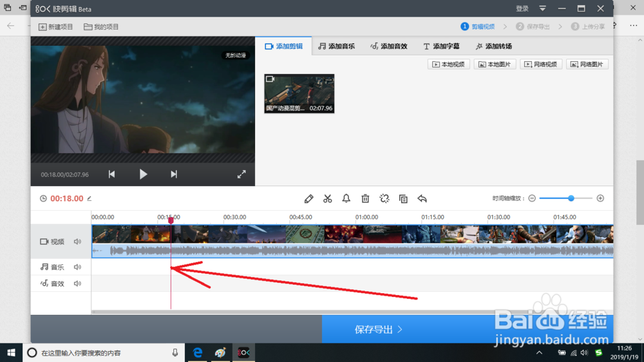Click the taskbar microphone icon
This screenshot has width=644, height=362.
pos(175,352)
